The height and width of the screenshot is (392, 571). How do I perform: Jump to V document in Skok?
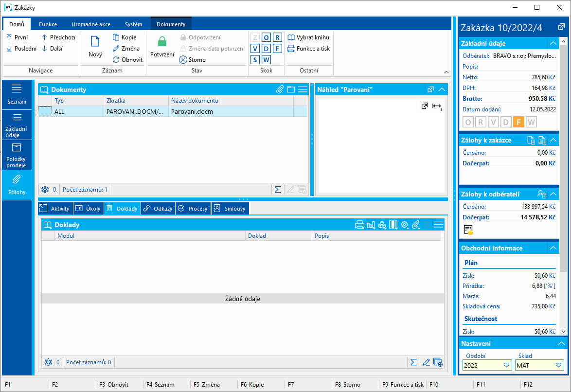pos(255,49)
